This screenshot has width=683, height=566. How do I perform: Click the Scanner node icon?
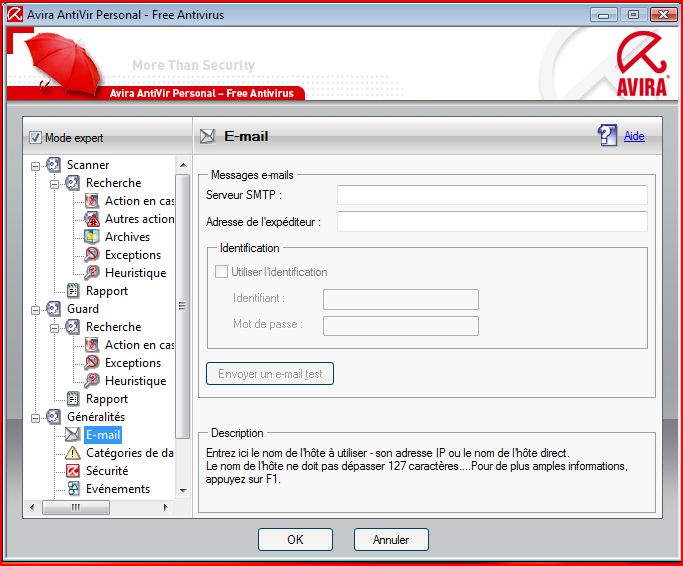(x=54, y=165)
